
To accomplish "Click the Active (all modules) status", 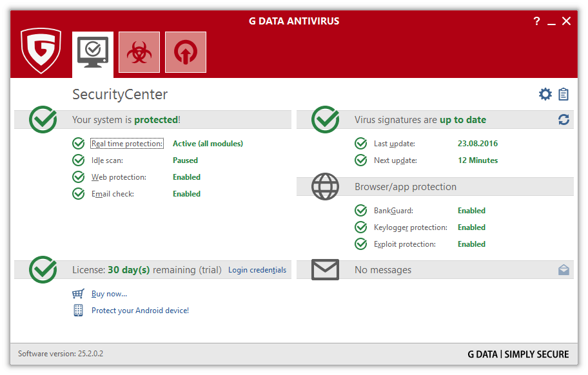I will (x=208, y=144).
